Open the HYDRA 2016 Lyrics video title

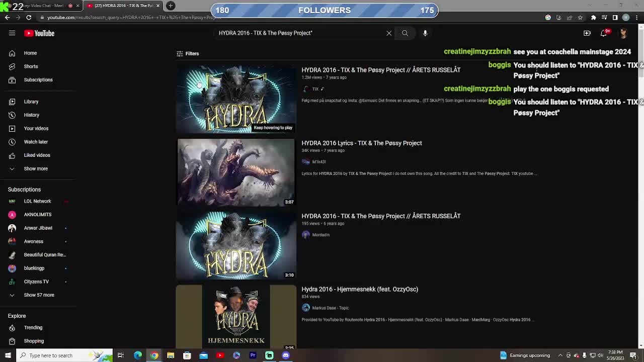[x=362, y=143]
